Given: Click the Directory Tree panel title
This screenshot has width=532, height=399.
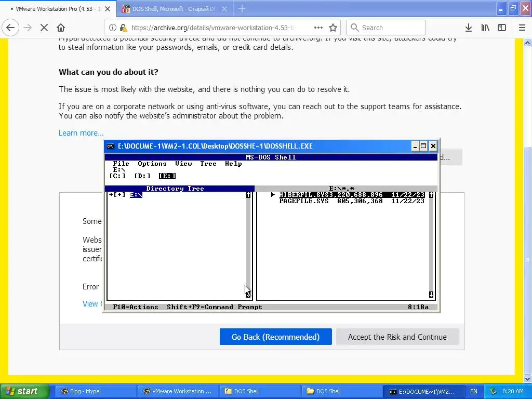Looking at the screenshot, I should (x=175, y=188).
